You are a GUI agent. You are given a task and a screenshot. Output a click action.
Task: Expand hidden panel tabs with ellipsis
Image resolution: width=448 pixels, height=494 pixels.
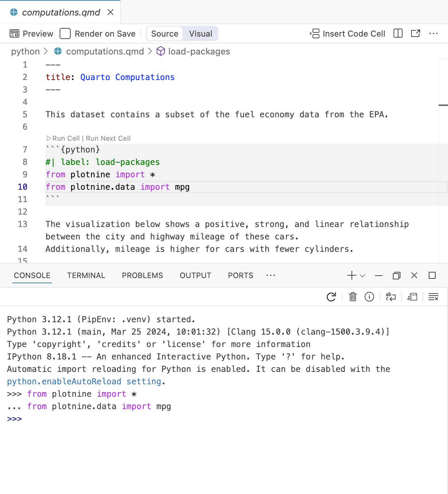(271, 275)
